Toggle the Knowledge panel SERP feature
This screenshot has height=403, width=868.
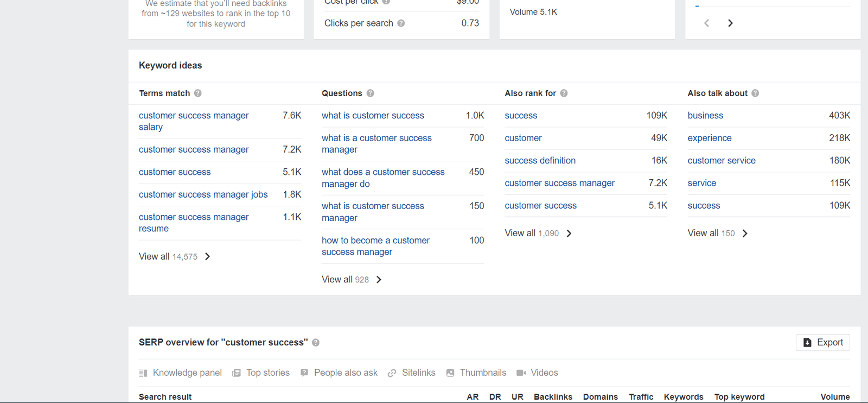[x=181, y=373]
